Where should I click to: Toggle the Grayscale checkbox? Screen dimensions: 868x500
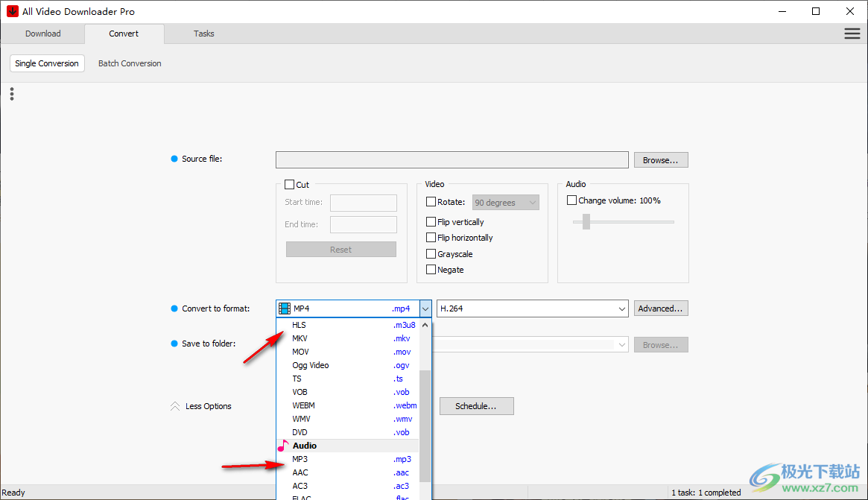[x=431, y=253]
